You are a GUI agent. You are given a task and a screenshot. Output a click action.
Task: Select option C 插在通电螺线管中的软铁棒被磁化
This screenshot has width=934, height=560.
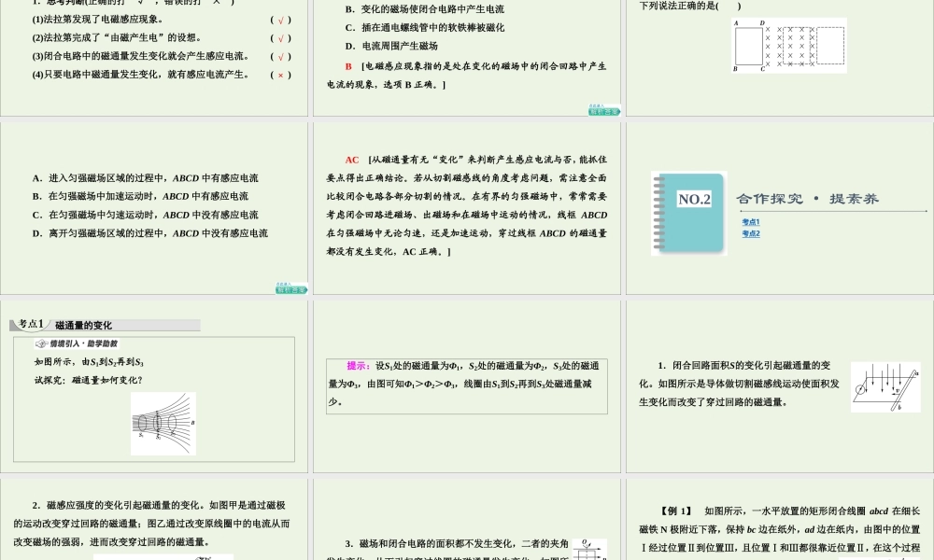click(x=425, y=27)
